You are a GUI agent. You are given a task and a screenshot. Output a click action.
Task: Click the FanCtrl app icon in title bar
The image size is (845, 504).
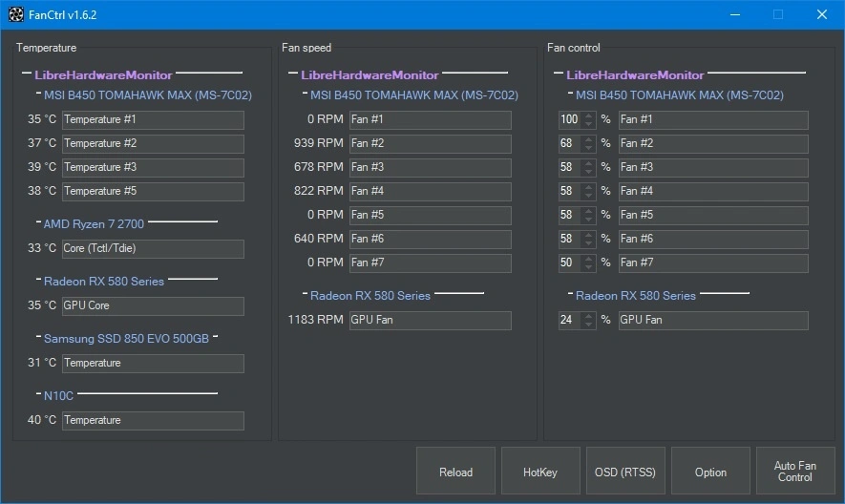pos(15,14)
